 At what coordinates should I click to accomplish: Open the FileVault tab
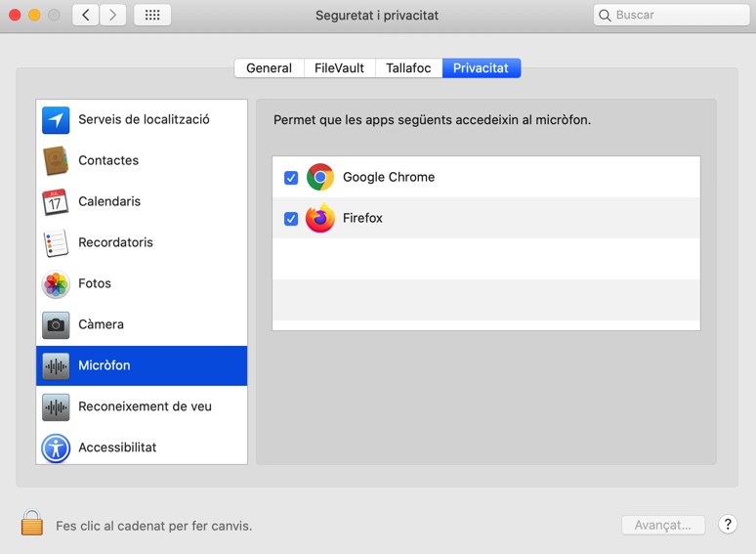[339, 68]
